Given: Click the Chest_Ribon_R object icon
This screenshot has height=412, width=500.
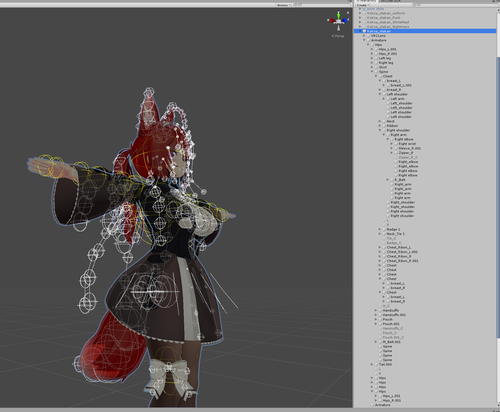Looking at the screenshot, I should [x=384, y=257].
